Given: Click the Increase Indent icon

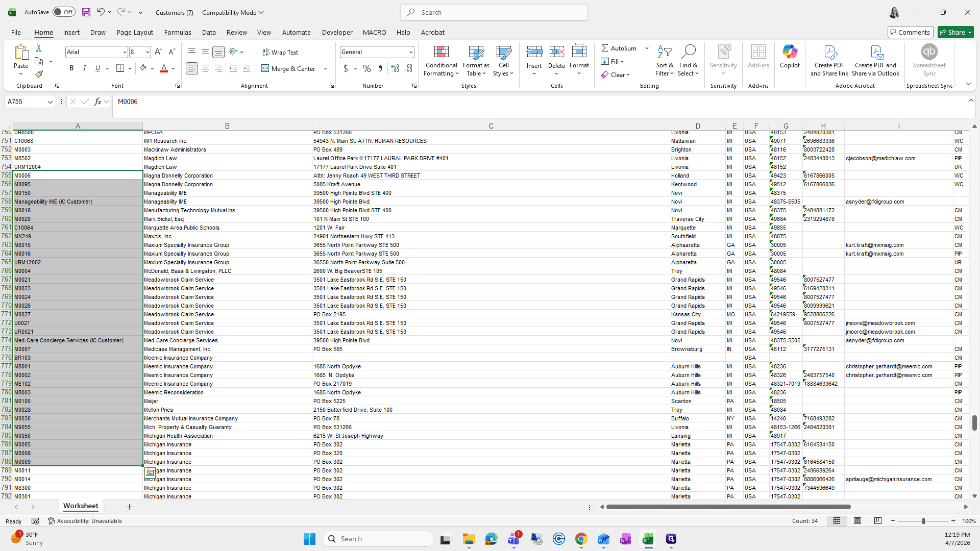Looking at the screenshot, I should point(247,68).
